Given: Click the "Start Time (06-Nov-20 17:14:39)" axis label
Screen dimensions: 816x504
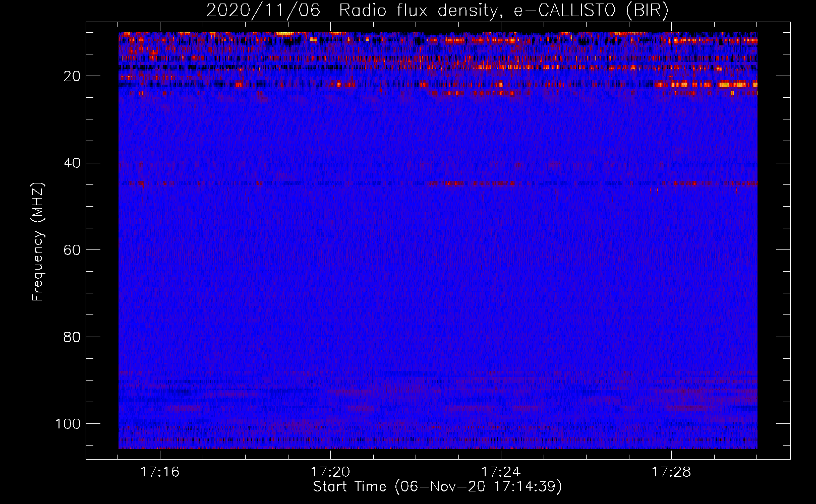Looking at the screenshot, I should 437,487.
